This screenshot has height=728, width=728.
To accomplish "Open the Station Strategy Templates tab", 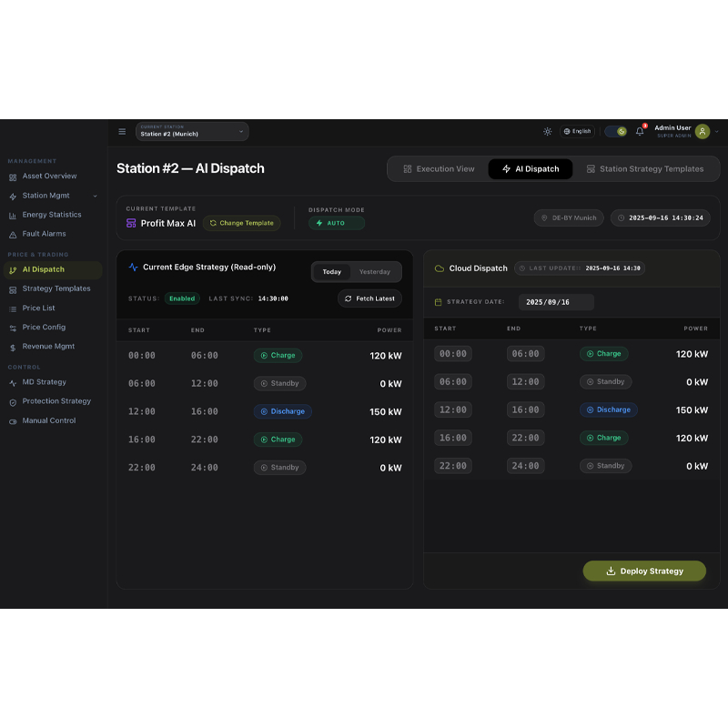I will [646, 168].
